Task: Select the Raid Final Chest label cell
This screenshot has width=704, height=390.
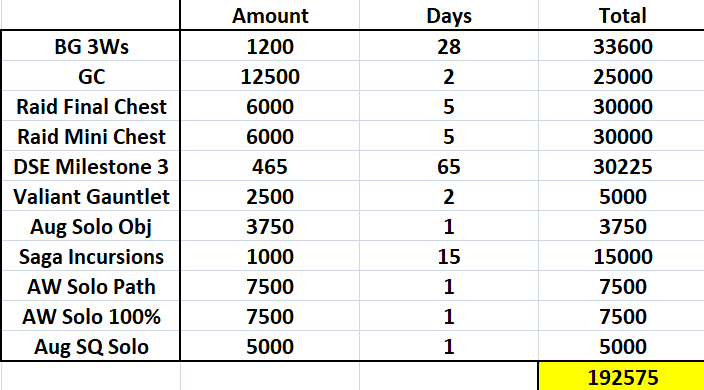Action: click(91, 106)
